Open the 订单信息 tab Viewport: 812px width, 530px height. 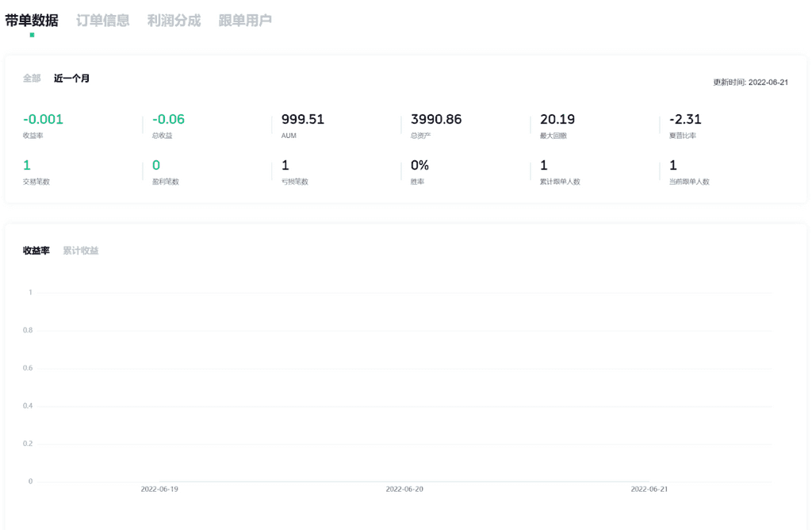102,21
